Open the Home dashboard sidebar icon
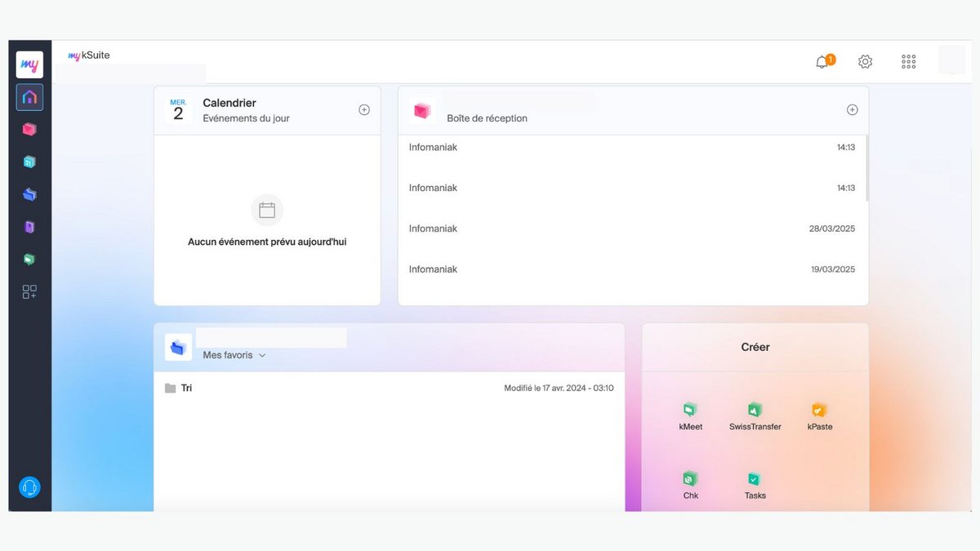This screenshot has height=551, width=980. click(29, 98)
